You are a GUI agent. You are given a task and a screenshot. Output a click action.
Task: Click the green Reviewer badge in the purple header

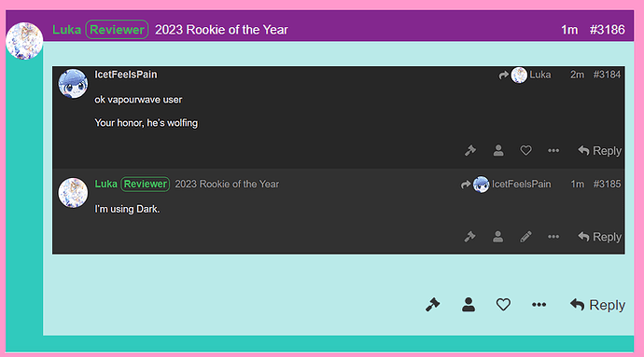pos(117,30)
